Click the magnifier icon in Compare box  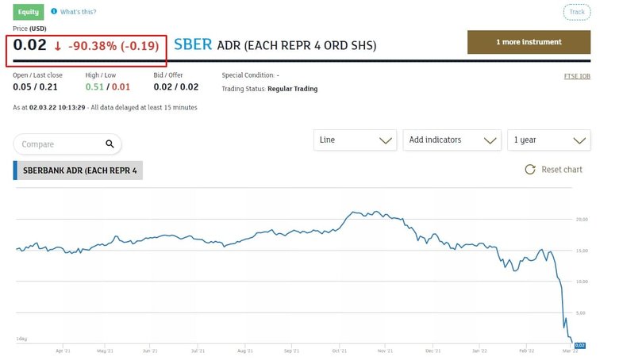coord(110,144)
